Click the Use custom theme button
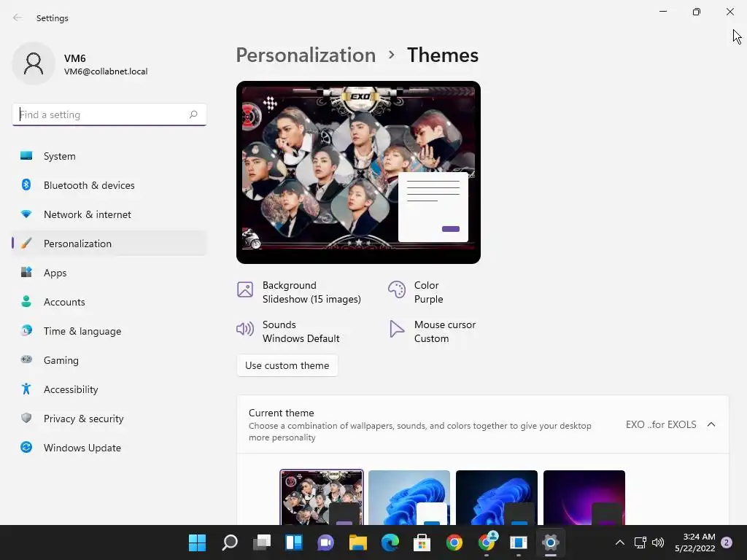This screenshot has height=560, width=747. tap(287, 366)
